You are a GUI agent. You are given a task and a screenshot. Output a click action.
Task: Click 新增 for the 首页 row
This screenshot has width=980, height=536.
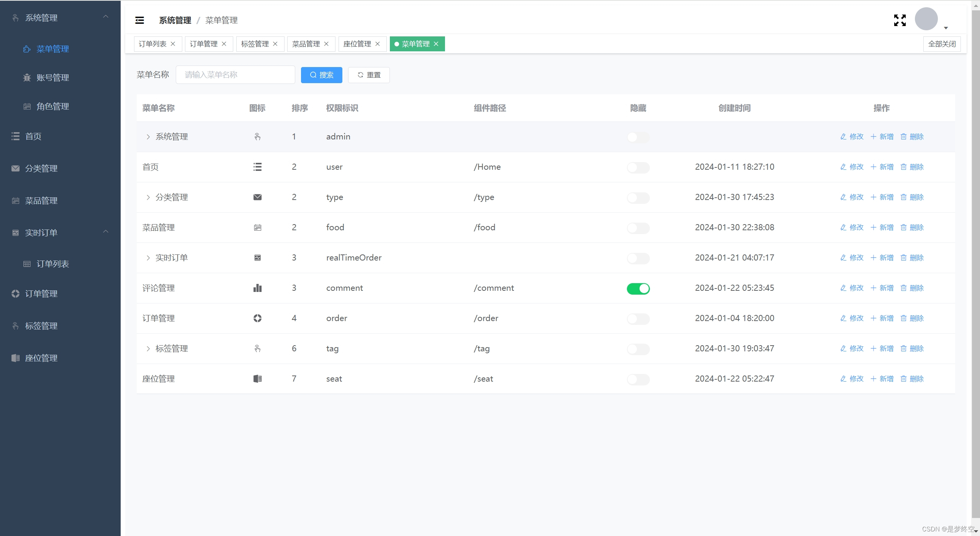[882, 167]
